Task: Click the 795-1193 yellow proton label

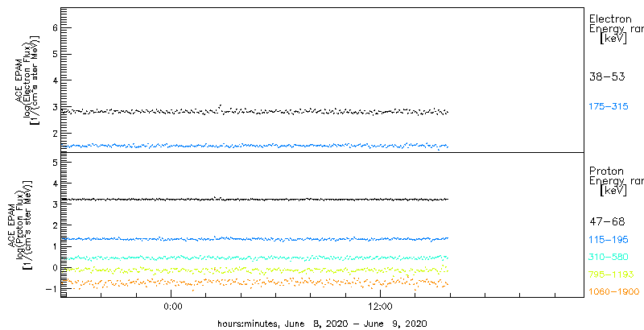Action: [x=611, y=274]
